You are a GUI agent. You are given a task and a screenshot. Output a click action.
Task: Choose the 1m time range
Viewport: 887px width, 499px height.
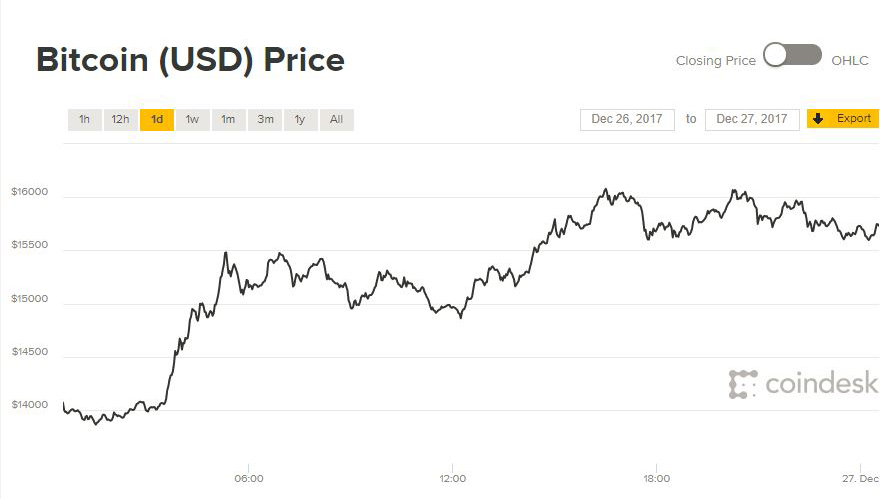click(228, 120)
